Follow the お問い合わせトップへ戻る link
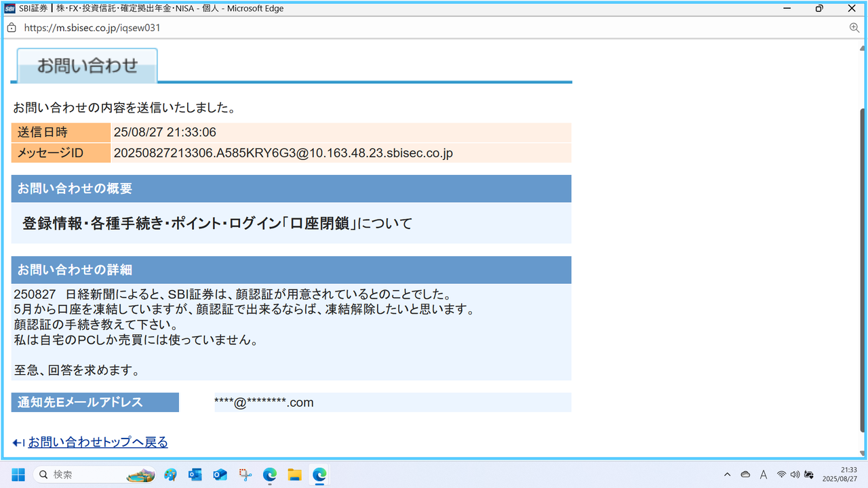Screen dimensions: 868x488 point(98,443)
